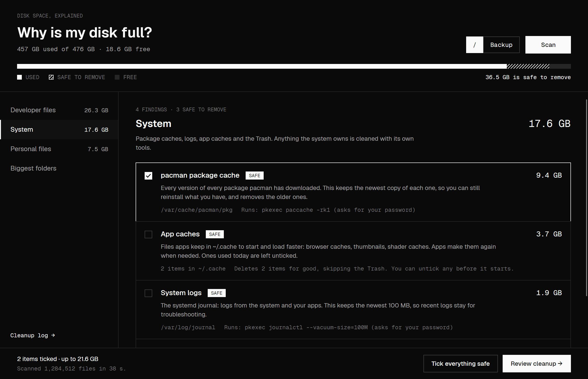
Task: Tick the App caches checkbox
Action: point(148,234)
